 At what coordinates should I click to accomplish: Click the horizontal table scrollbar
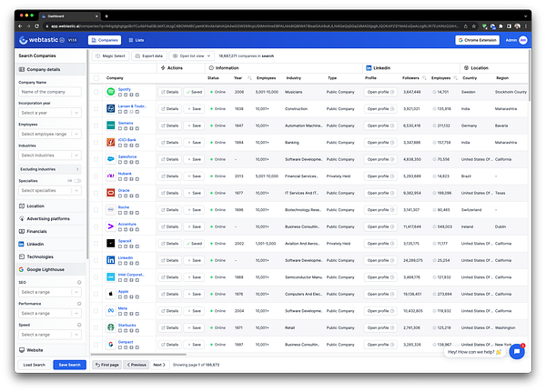[138, 355]
